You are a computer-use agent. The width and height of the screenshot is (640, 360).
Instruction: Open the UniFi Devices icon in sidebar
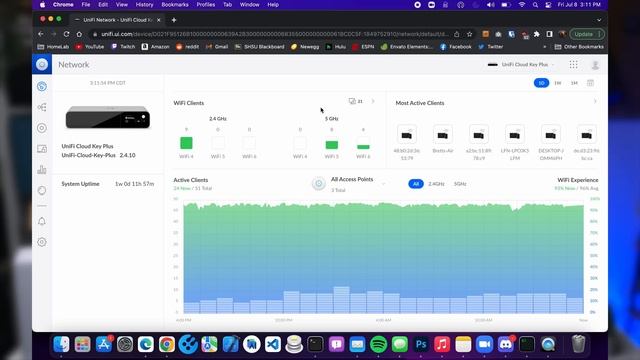(x=42, y=128)
